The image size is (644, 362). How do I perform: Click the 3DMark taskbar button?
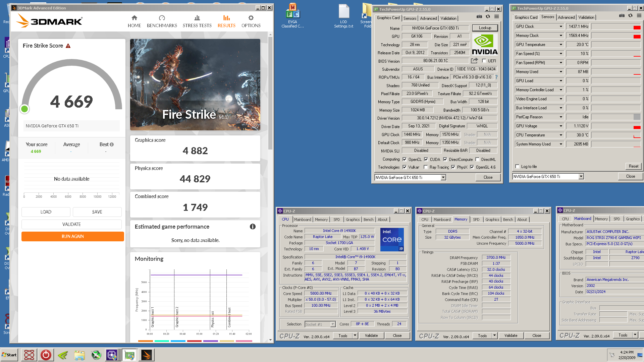[x=146, y=355]
